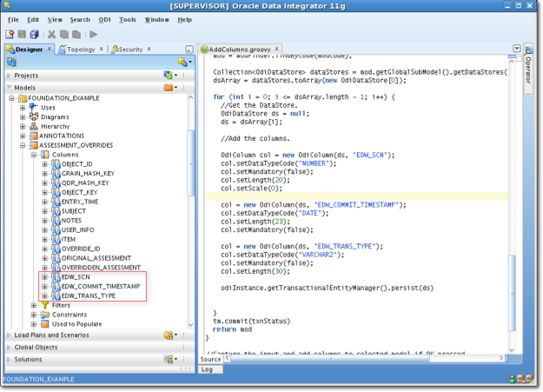Open the Window menu

coord(157,20)
